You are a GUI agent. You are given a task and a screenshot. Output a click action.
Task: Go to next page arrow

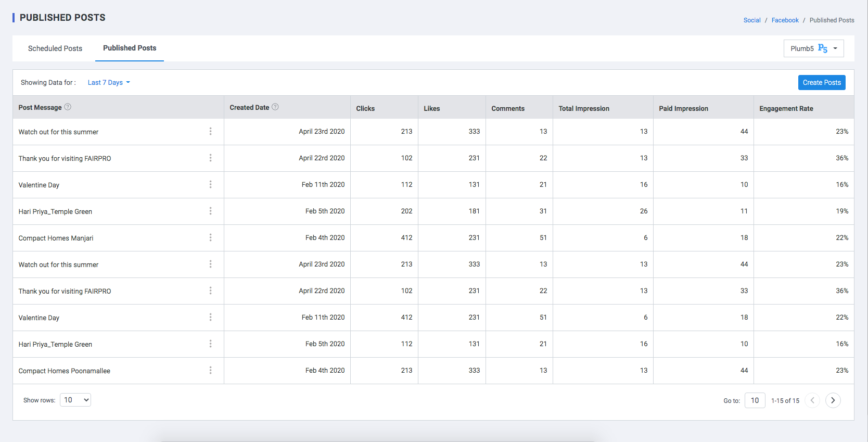[x=833, y=400]
